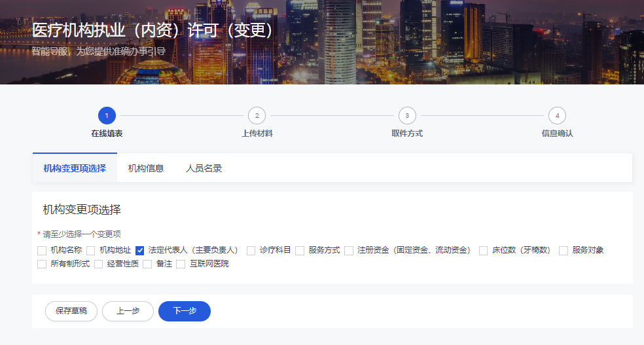Click the 请至少选择一个变更项 prompt
The height and width of the screenshot is (345, 644).
(x=82, y=234)
